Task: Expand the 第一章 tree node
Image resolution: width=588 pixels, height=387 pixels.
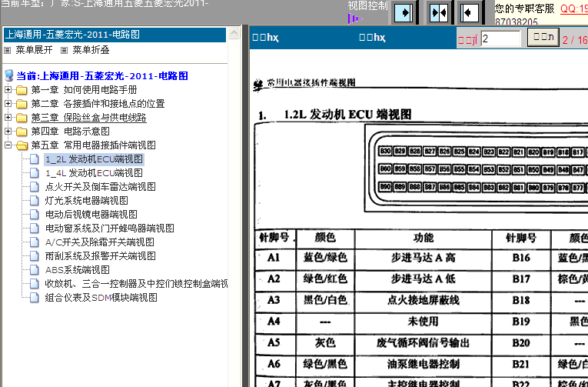Action: (8, 90)
